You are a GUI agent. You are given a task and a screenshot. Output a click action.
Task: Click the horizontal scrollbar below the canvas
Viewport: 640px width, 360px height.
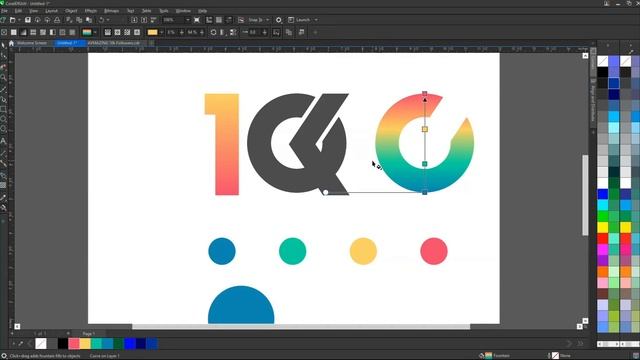point(301,327)
